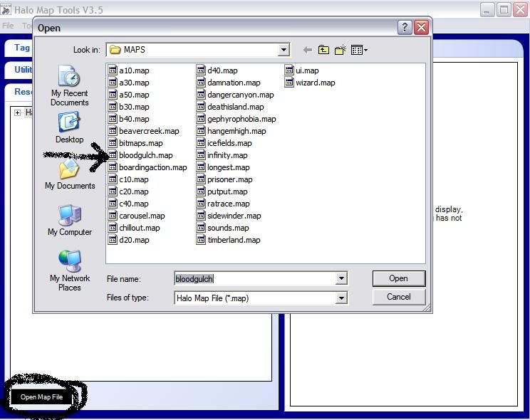Image resolution: width=530 pixels, height=420 pixels.
Task: Select the d20.map file icon
Action: [x=113, y=240]
